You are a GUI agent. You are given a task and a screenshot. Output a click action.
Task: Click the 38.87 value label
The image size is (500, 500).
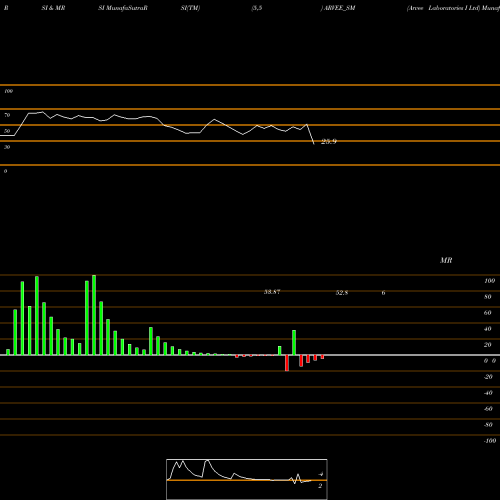pyautogui.click(x=272, y=292)
